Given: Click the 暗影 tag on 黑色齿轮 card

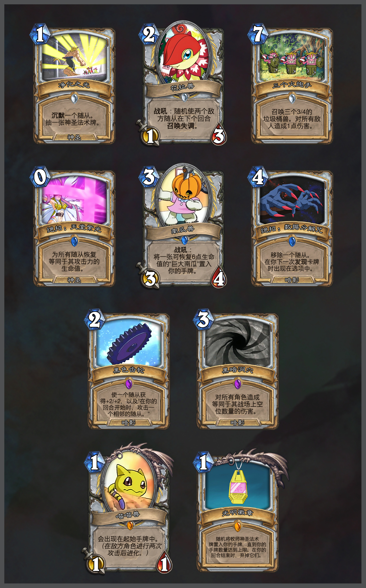Looking at the screenshot, I should [x=129, y=423].
